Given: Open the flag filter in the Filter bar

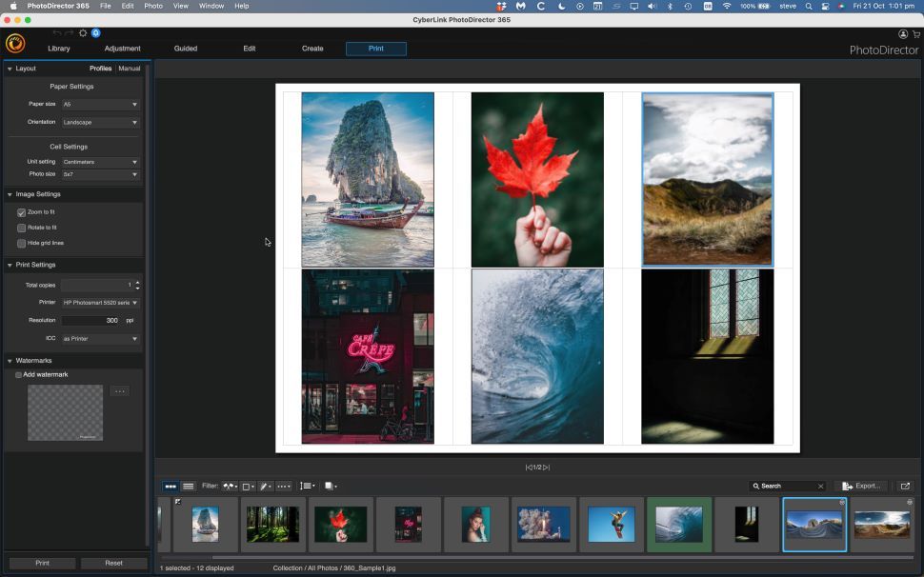Looking at the screenshot, I should point(229,486).
